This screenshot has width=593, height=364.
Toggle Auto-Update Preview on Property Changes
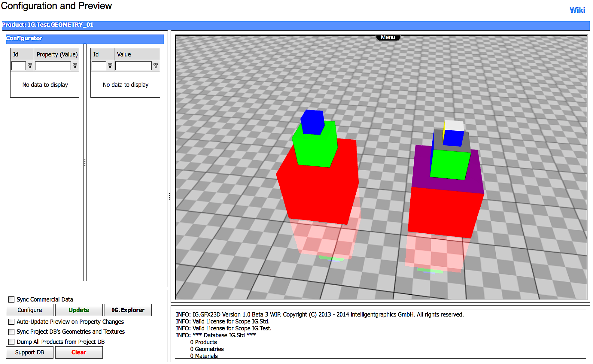pyautogui.click(x=11, y=322)
